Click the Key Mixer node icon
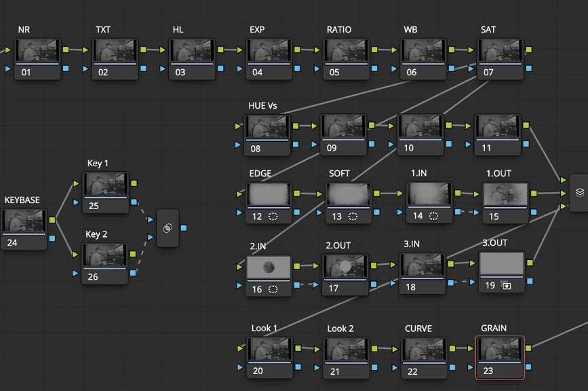This screenshot has width=588, height=391. click(x=168, y=228)
